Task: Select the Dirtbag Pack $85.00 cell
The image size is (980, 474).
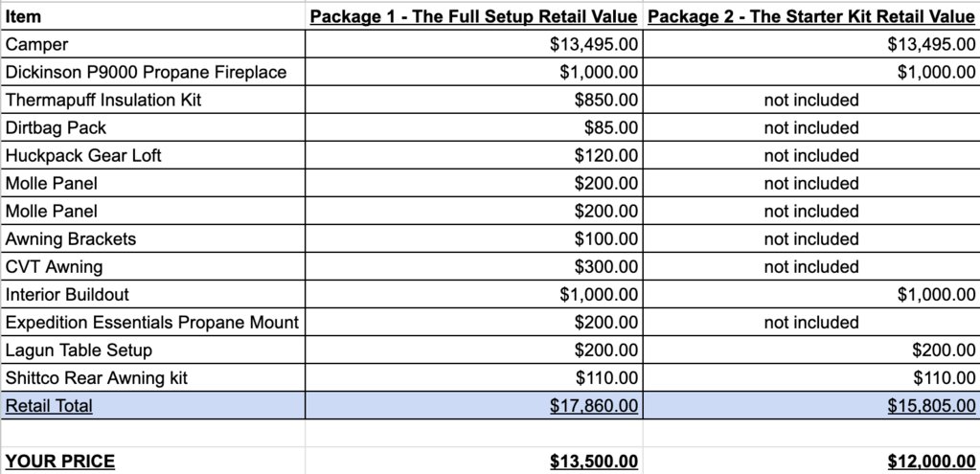Action: [x=474, y=127]
